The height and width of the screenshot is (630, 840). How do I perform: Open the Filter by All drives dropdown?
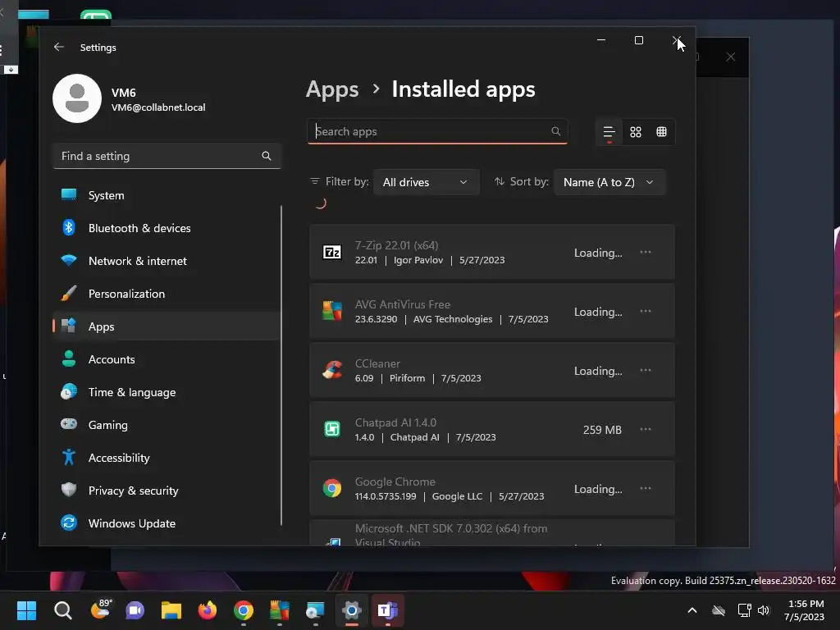(427, 182)
